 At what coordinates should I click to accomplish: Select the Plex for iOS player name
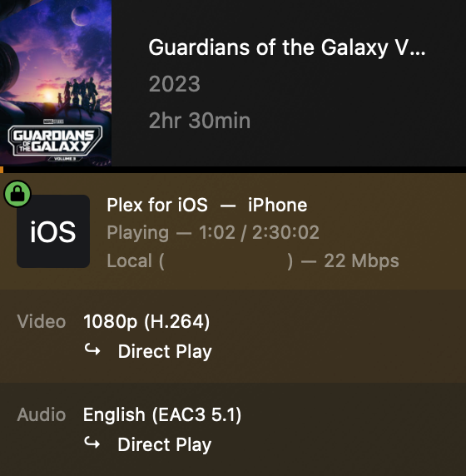(157, 205)
